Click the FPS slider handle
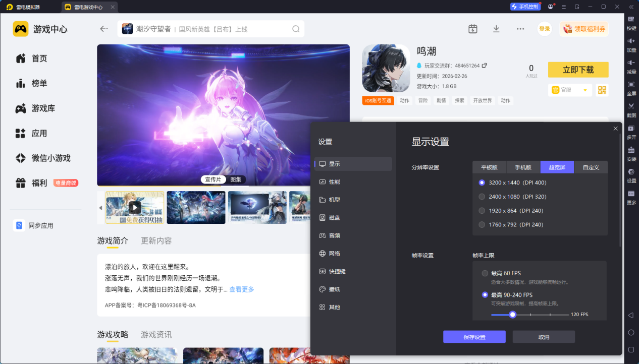The width and height of the screenshot is (639, 364). pyautogui.click(x=513, y=315)
